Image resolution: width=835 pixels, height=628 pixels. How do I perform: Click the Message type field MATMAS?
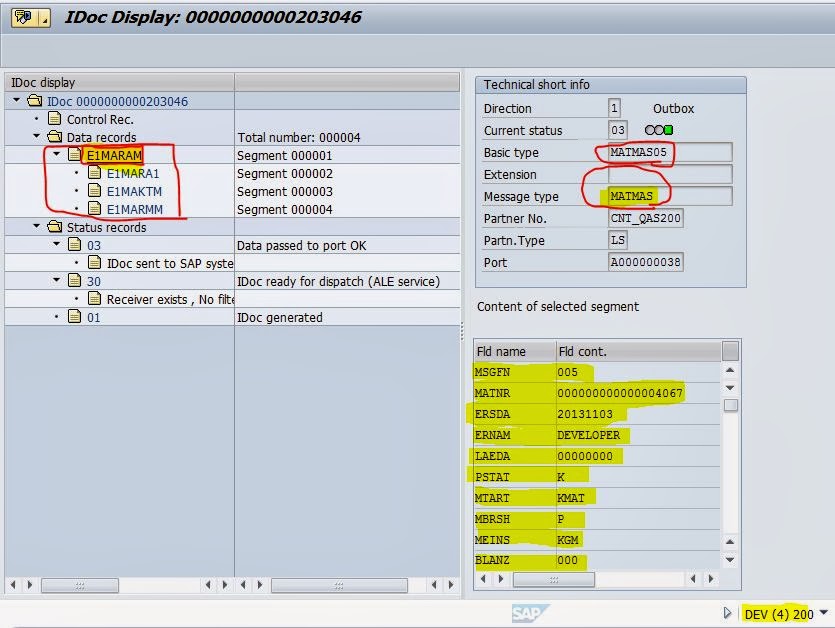(670, 196)
